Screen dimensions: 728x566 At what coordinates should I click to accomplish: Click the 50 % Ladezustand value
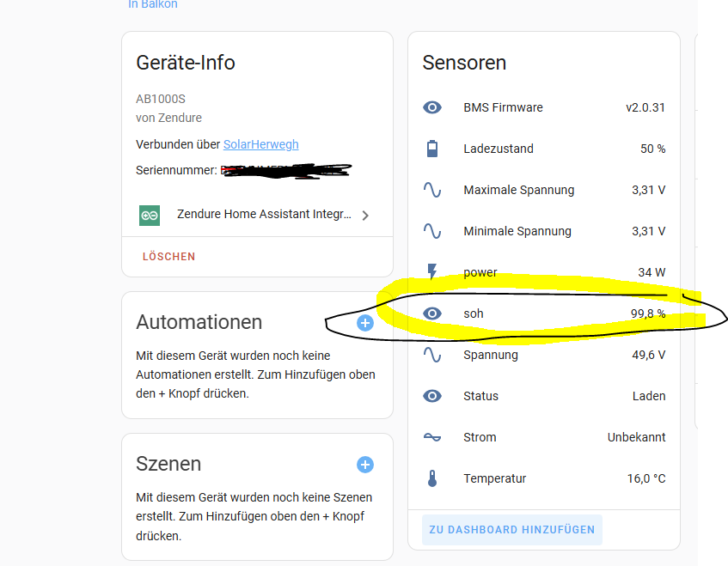point(652,149)
